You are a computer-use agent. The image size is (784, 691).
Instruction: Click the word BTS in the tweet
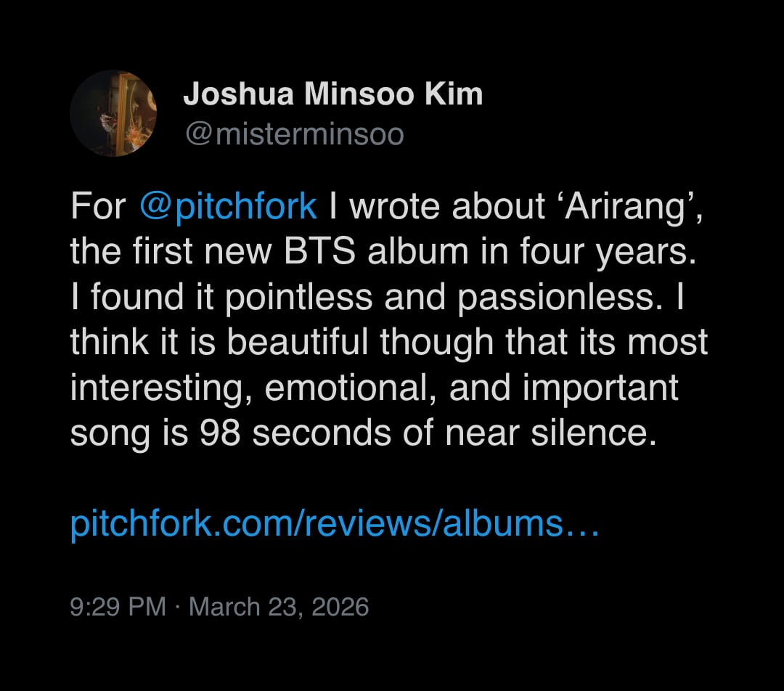(325, 252)
